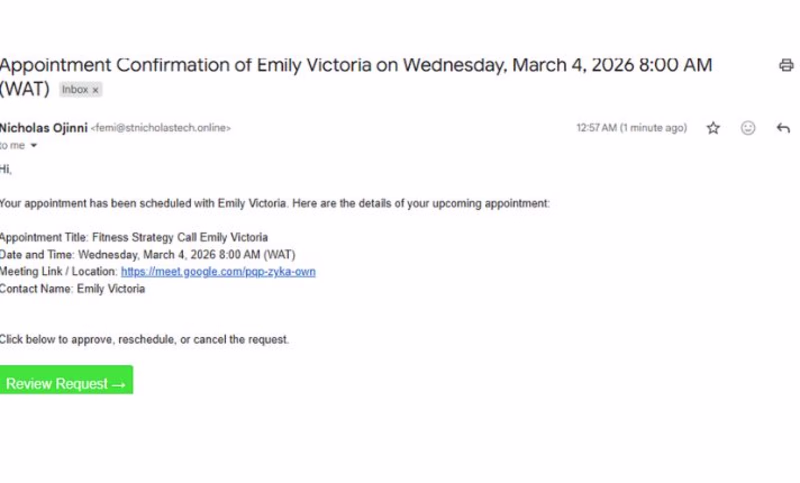
Task: Star the appointment confirmation email
Action: click(713, 128)
